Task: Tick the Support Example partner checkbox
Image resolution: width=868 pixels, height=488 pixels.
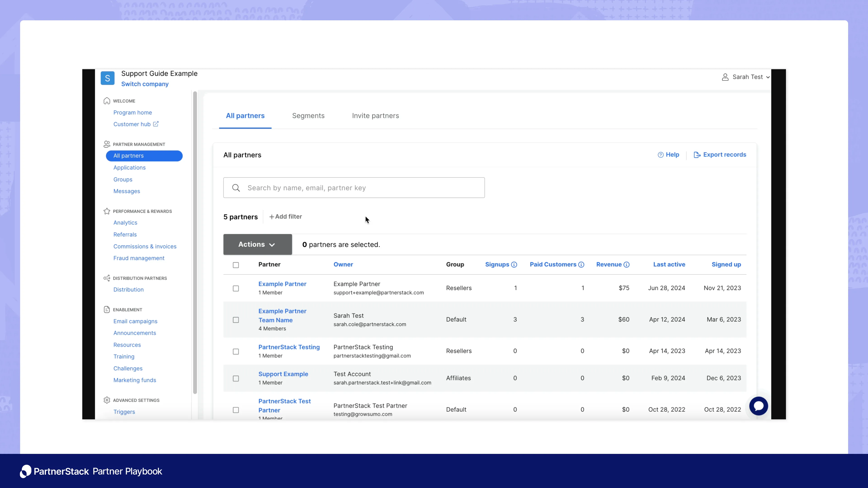Action: tap(236, 379)
